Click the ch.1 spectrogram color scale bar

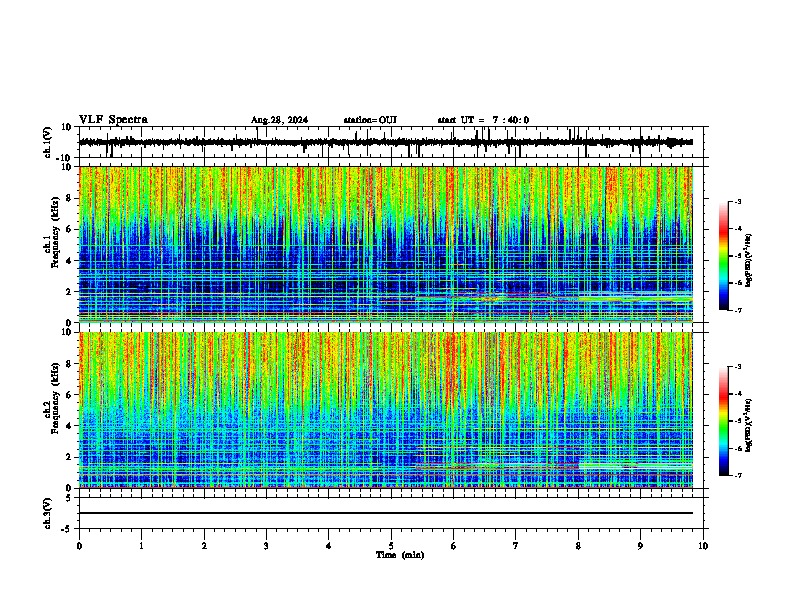723,256
